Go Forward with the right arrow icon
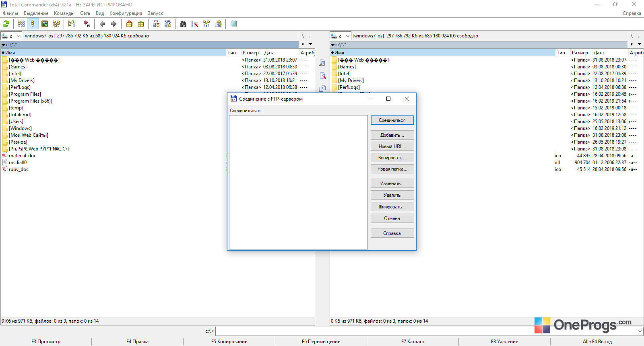Image resolution: width=644 pixels, height=346 pixels. [114, 24]
